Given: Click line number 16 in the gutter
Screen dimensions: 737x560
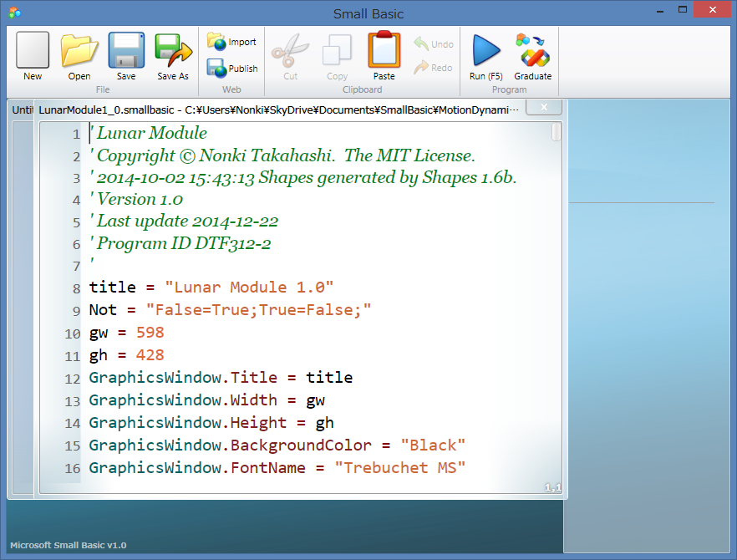Looking at the screenshot, I should coord(73,469).
